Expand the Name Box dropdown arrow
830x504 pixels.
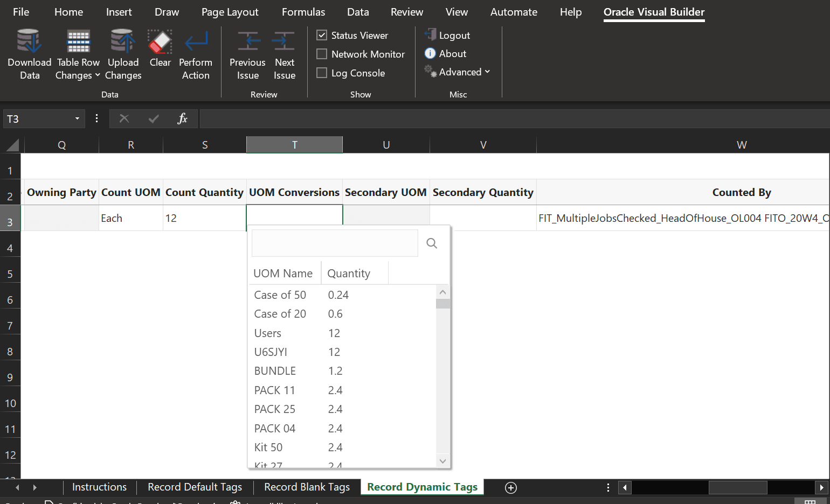pos(77,118)
